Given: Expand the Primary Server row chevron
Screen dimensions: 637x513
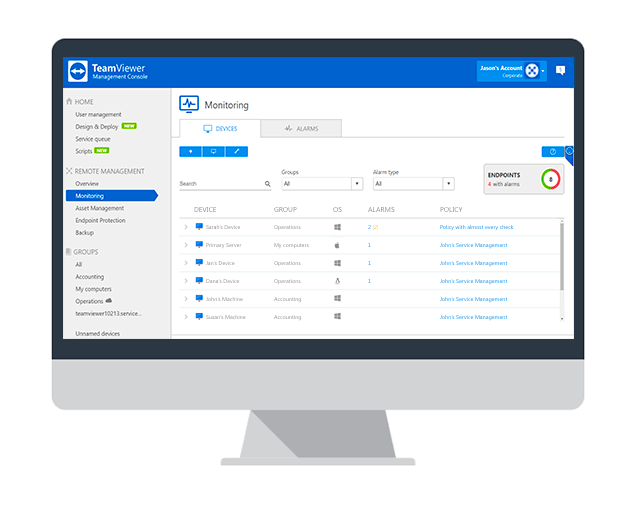Looking at the screenshot, I should click(x=186, y=245).
